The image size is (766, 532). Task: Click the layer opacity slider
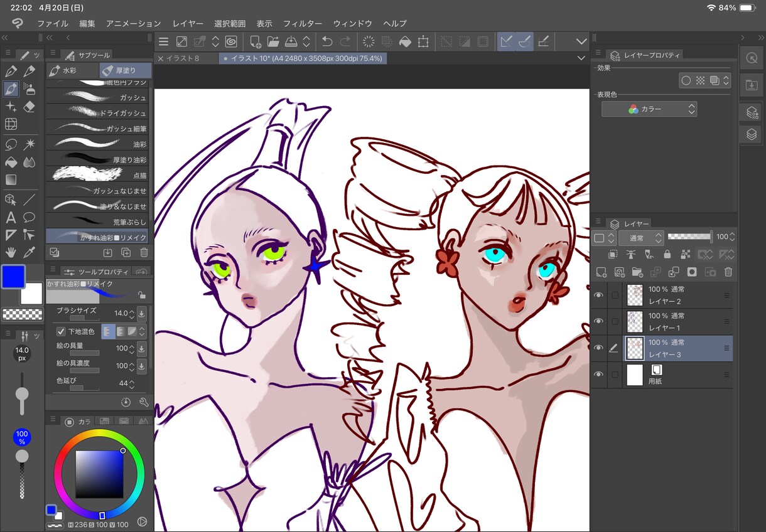pos(689,237)
